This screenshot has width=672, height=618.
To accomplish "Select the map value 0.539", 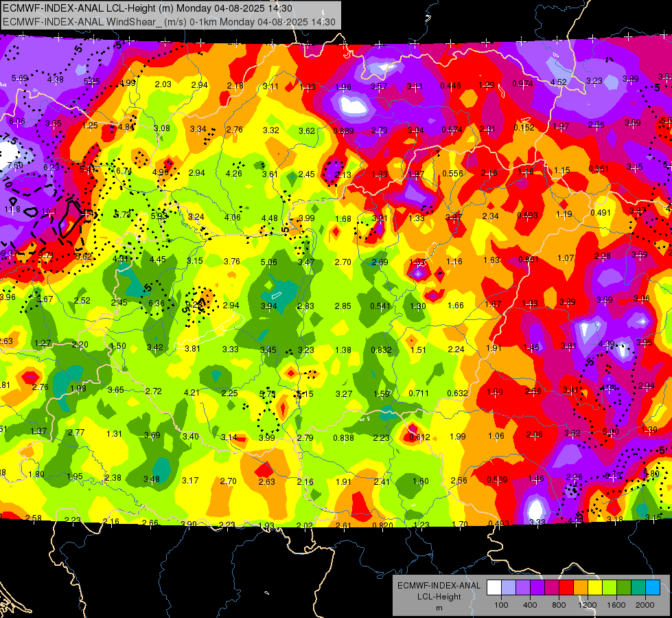I will (497, 479).
